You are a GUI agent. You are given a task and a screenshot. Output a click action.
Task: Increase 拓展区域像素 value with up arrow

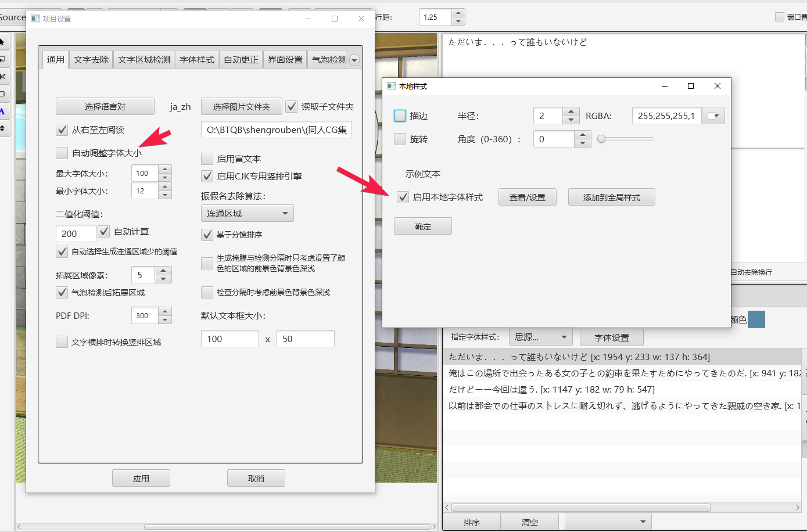tap(163, 271)
